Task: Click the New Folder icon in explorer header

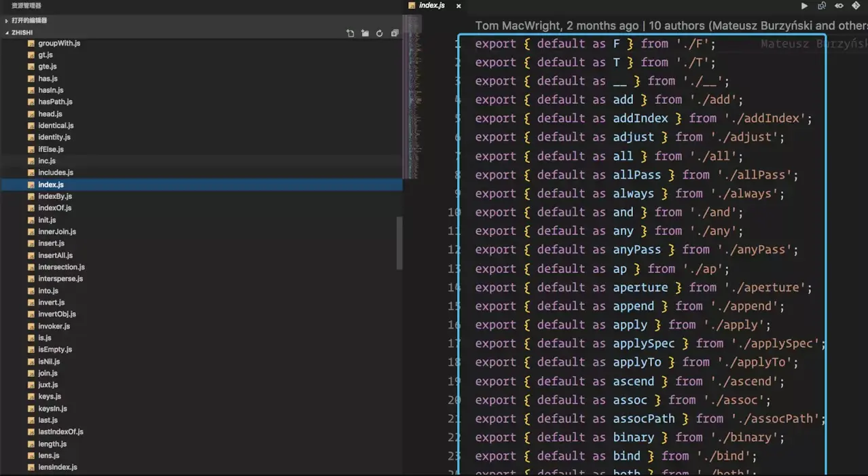Action: click(365, 33)
